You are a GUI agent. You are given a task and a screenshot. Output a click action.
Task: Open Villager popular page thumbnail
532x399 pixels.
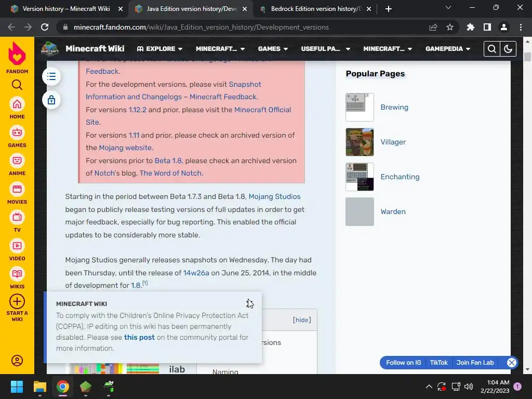(360, 142)
